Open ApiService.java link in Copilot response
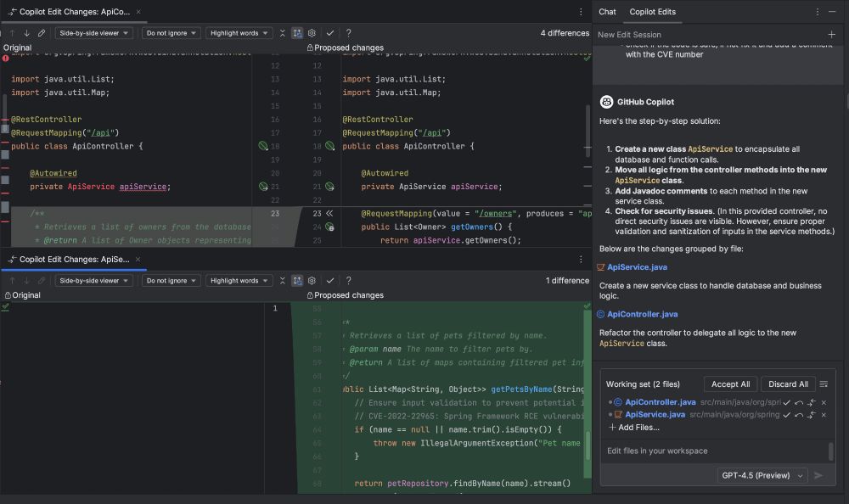 [637, 267]
